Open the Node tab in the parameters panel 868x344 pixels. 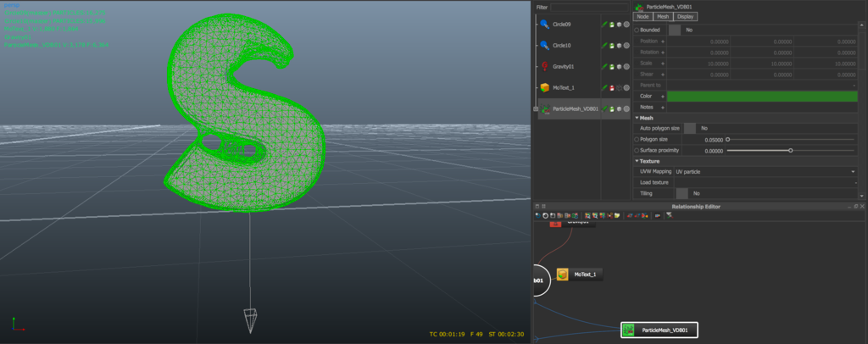643,17
